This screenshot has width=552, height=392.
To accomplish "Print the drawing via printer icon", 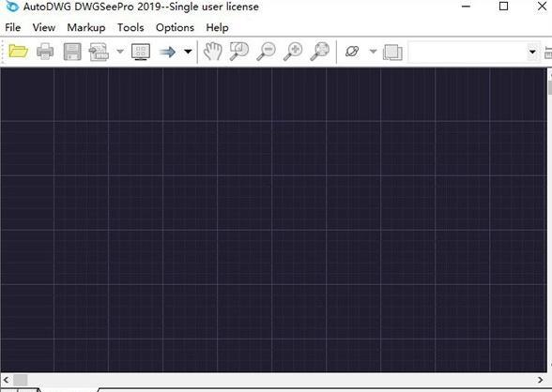I will click(x=45, y=52).
